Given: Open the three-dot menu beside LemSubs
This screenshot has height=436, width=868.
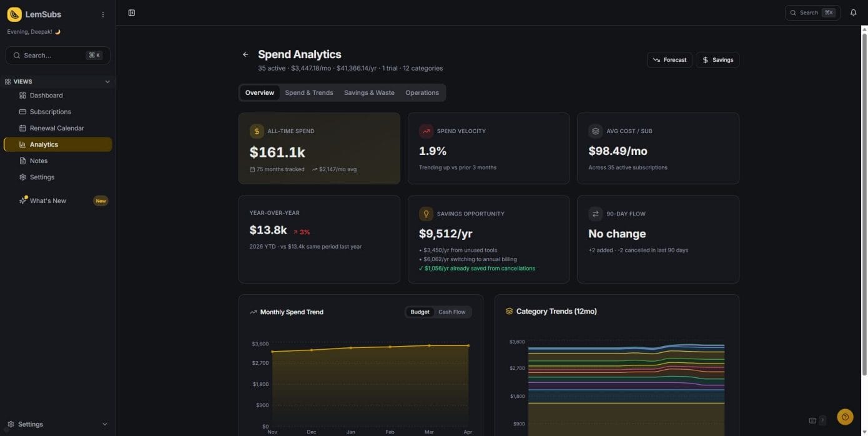Looking at the screenshot, I should click(x=103, y=14).
